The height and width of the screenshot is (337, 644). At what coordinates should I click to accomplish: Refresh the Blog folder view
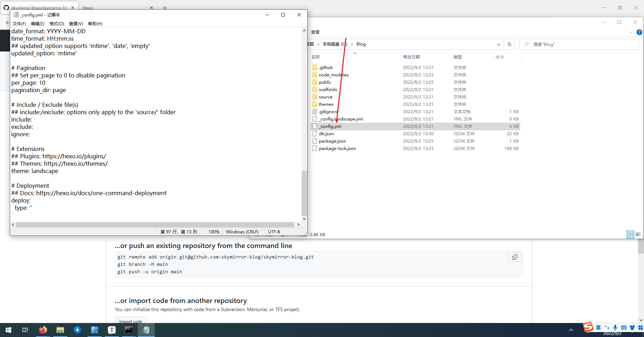point(509,44)
